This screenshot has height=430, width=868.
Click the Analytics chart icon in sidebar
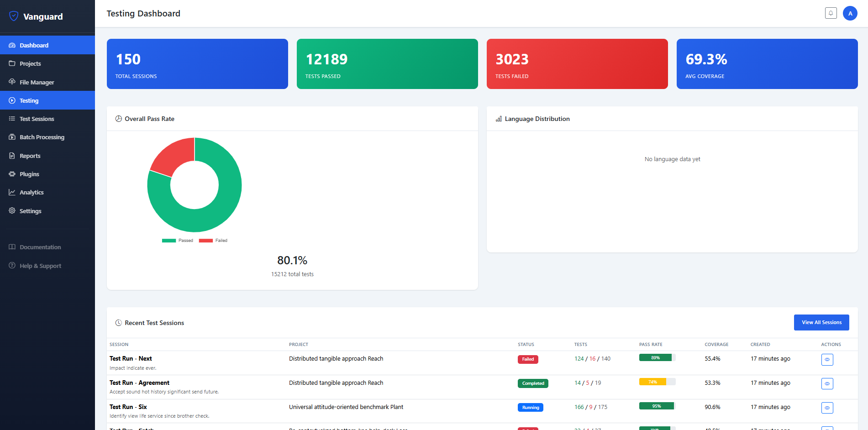[12, 192]
